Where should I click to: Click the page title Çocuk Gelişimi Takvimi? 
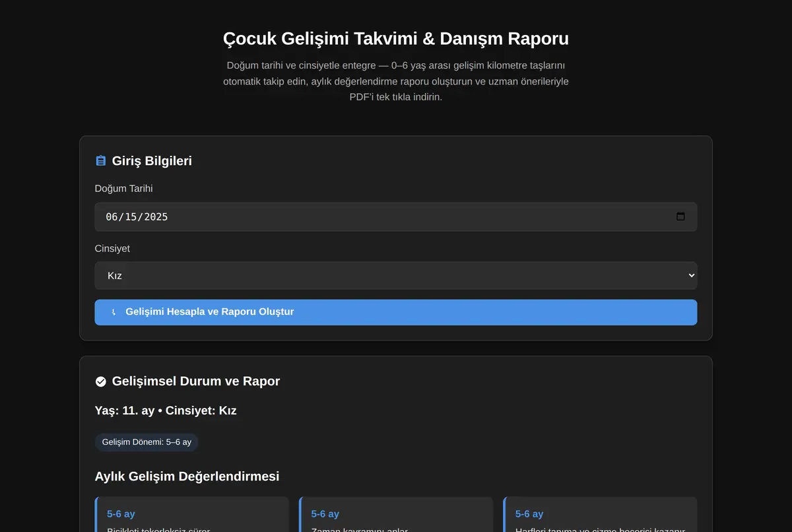(396, 38)
